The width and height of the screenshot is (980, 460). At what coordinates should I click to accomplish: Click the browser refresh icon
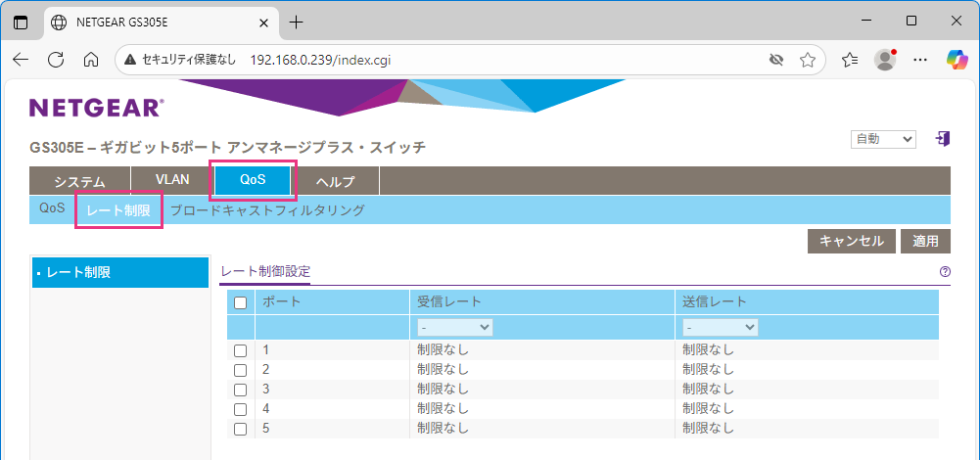click(x=56, y=60)
